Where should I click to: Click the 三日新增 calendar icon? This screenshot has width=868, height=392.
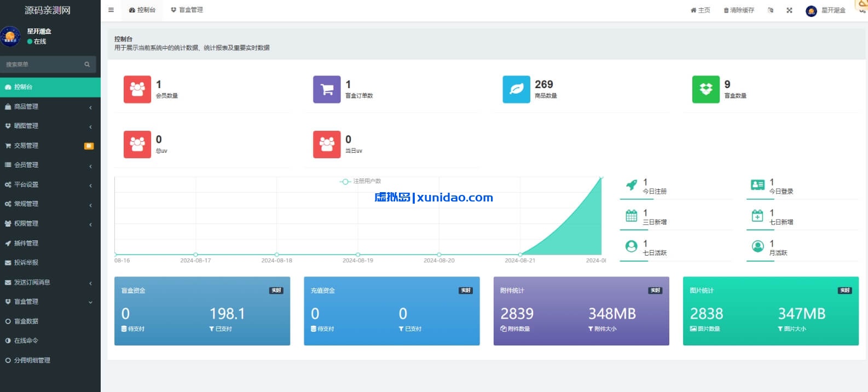[631, 216]
